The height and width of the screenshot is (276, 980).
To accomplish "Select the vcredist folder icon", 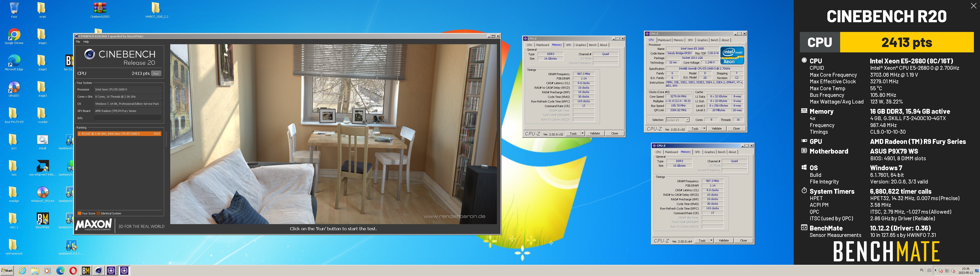I will click(42, 116).
